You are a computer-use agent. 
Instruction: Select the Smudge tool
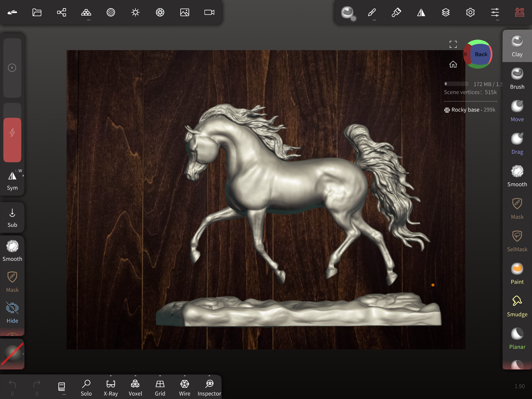517,306
